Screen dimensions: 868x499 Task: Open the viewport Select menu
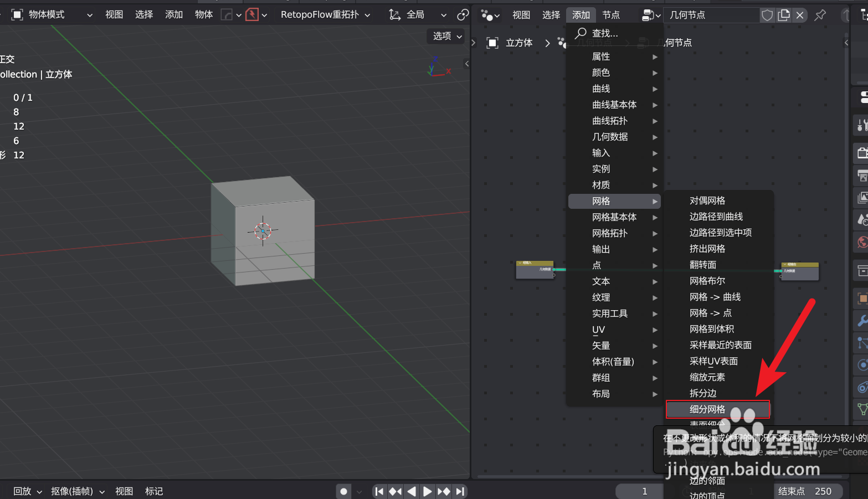(144, 14)
